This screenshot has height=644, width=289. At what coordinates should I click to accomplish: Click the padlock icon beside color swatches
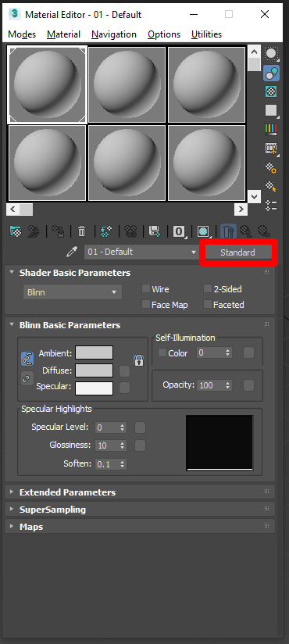(x=139, y=360)
